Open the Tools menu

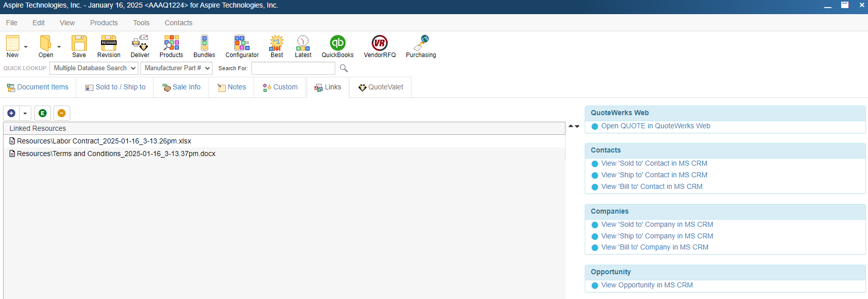[141, 23]
